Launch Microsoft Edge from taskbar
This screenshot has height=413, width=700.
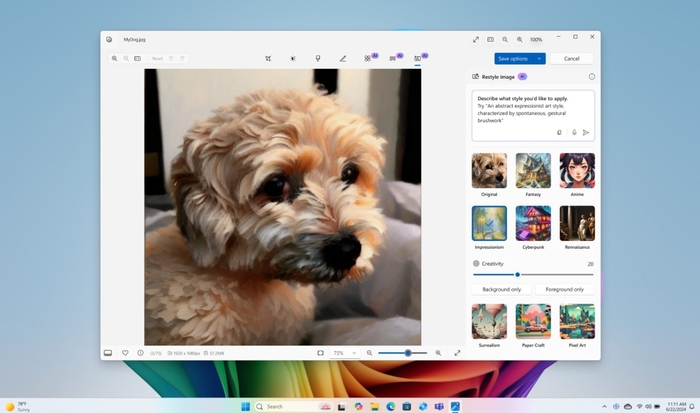pyautogui.click(x=391, y=406)
